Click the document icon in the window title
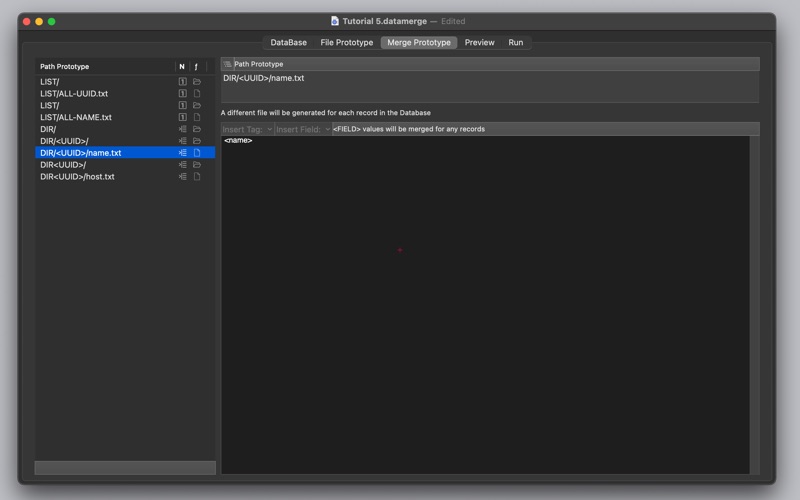This screenshot has height=500, width=800. pos(335,21)
